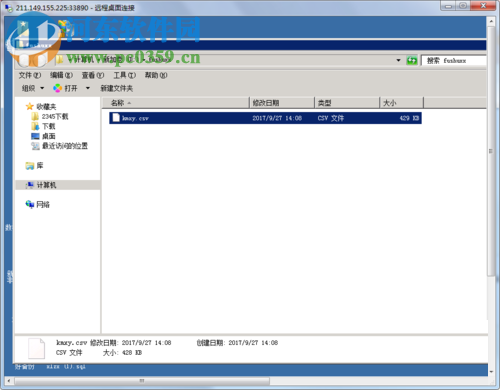The height and width of the screenshot is (390, 500).
Task: Select 收藏夹 in the navigation pane
Action: pos(46,107)
